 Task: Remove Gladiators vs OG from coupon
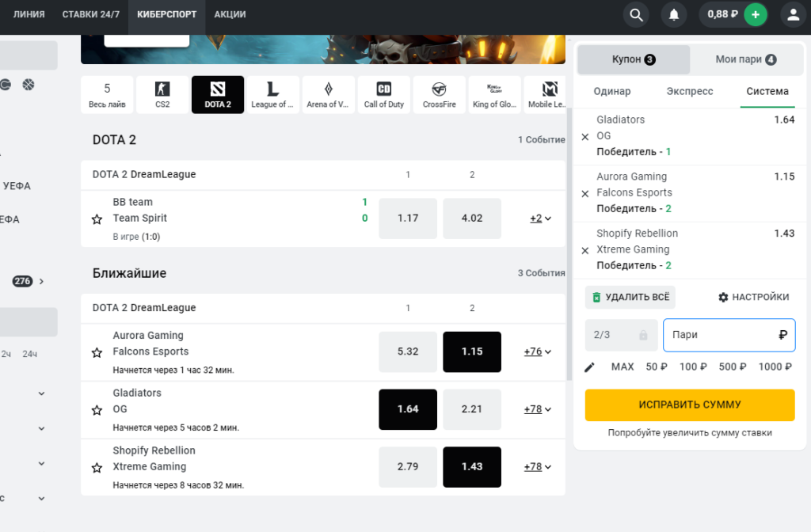(585, 137)
